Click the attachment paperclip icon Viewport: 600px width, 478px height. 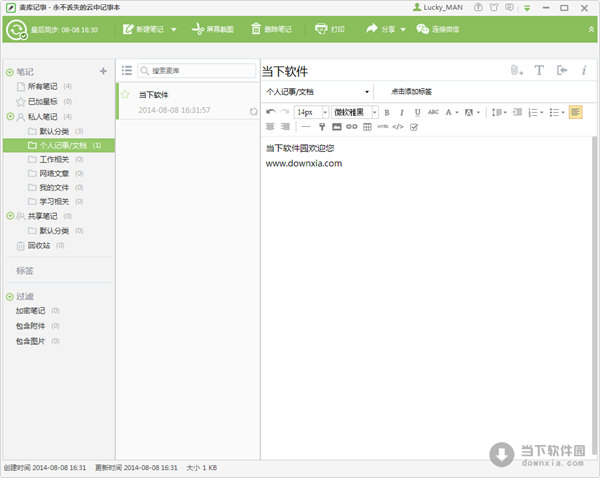pyautogui.click(x=516, y=71)
